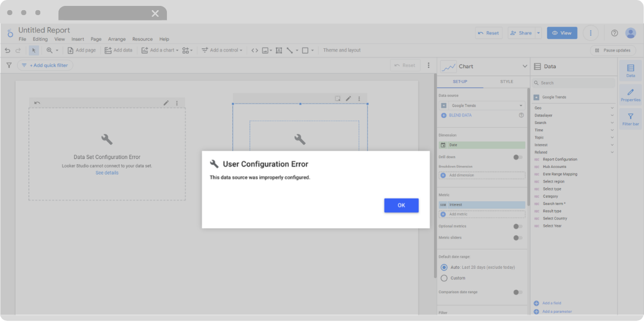Click the undo arrow icon in toolbar
644x322 pixels.
point(8,50)
